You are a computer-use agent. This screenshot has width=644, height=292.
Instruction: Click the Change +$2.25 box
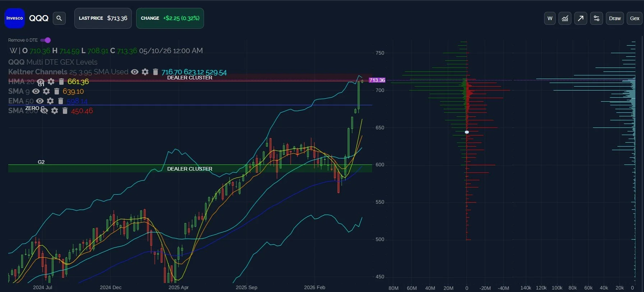click(x=170, y=18)
